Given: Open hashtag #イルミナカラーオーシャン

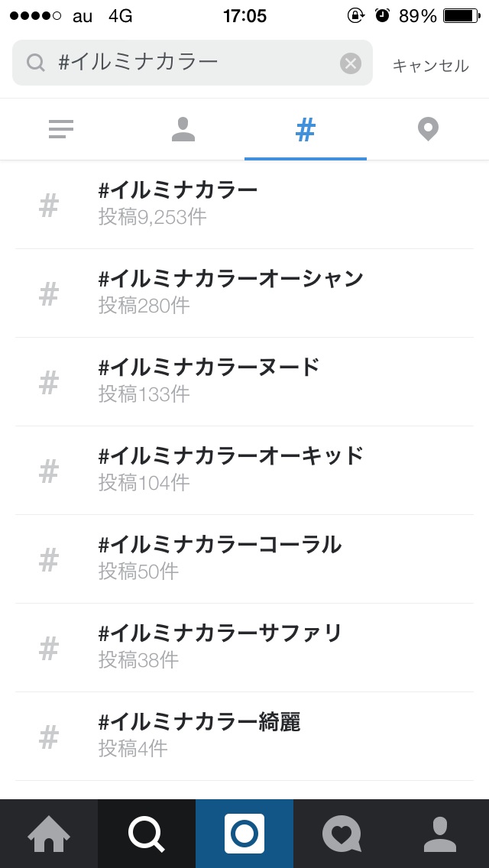Looking at the screenshot, I should pyautogui.click(x=244, y=293).
